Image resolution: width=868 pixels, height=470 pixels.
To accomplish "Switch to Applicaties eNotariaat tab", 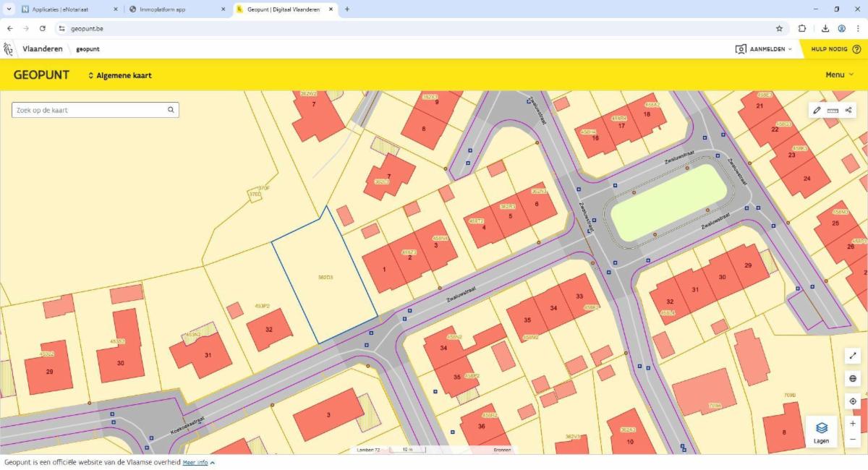I will (x=70, y=9).
